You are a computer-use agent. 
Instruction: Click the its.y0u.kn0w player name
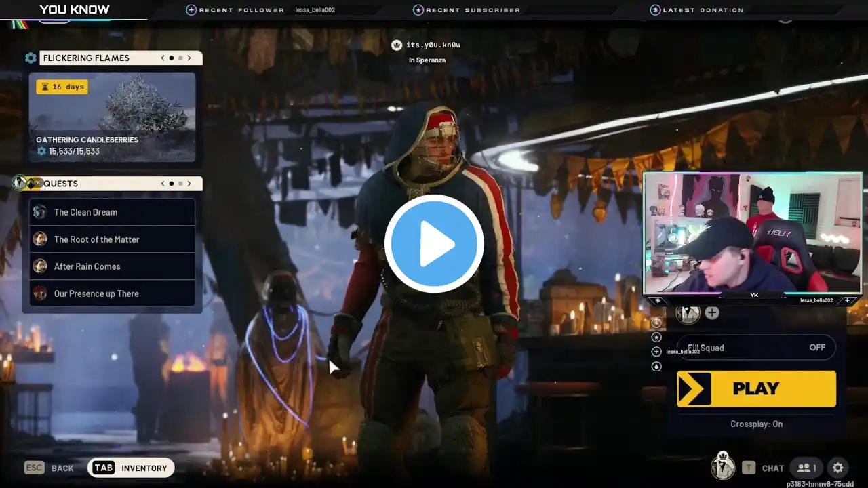pos(433,45)
